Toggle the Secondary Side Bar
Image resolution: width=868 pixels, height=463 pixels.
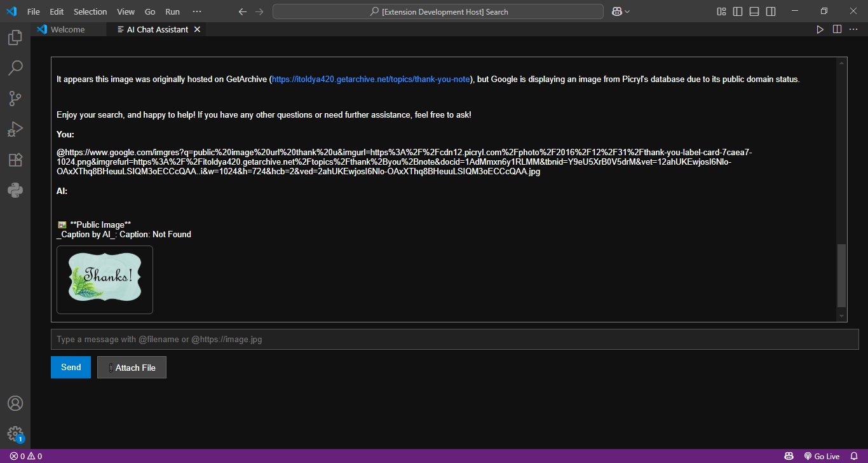point(770,11)
